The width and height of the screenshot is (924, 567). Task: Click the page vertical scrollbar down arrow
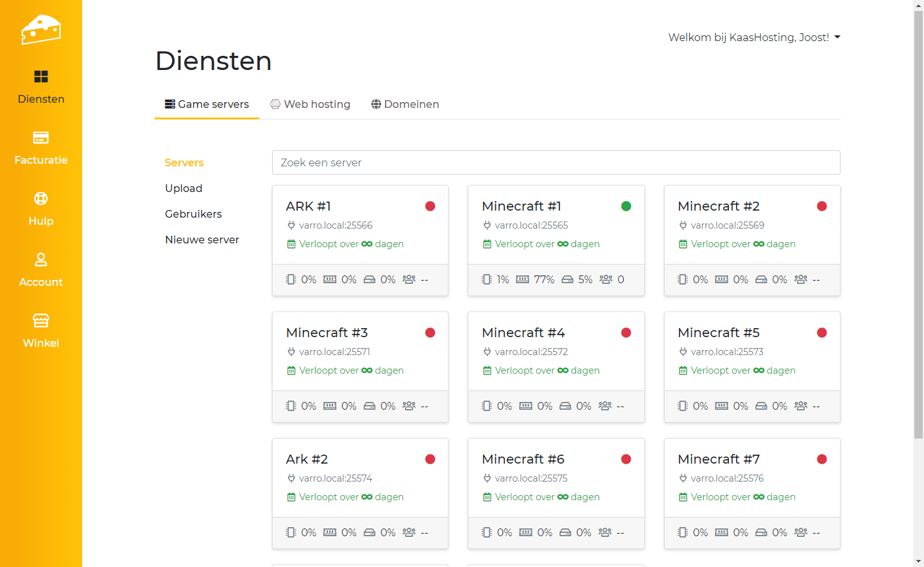click(x=918, y=561)
